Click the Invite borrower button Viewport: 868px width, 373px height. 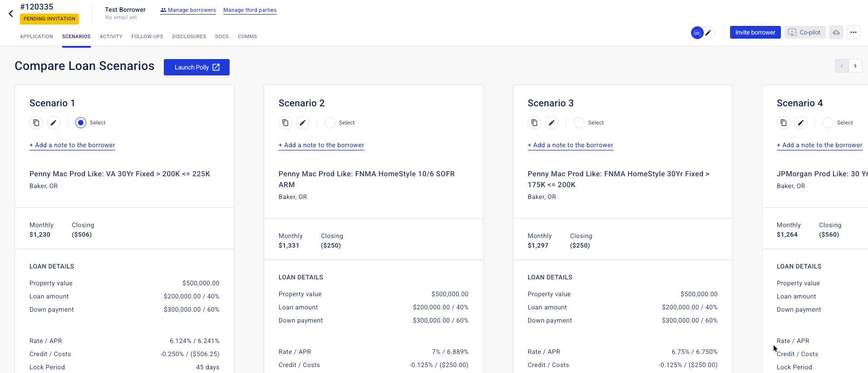click(755, 32)
